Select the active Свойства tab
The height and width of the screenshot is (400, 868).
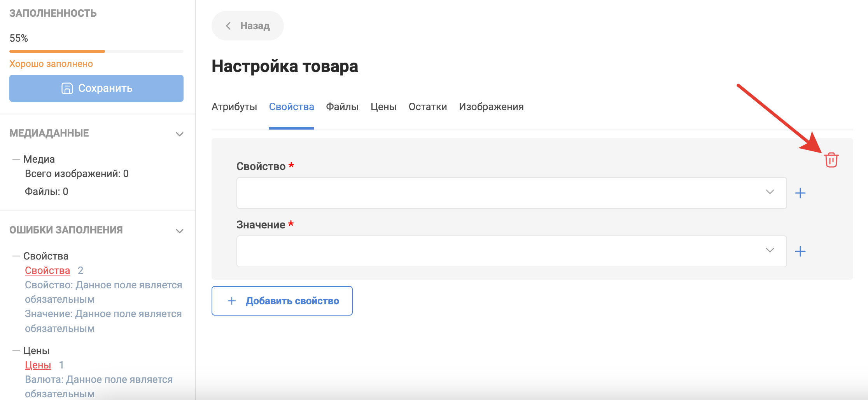pyautogui.click(x=291, y=107)
